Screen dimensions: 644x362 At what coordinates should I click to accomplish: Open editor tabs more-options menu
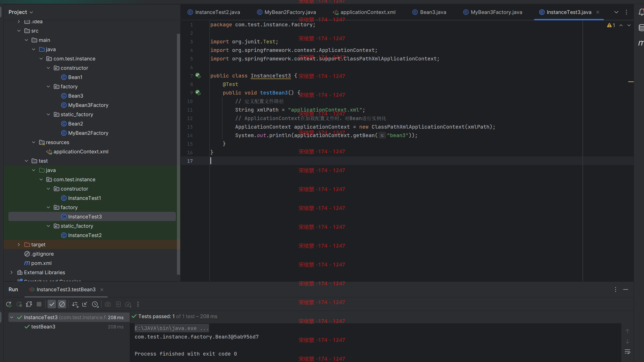pyautogui.click(x=626, y=12)
